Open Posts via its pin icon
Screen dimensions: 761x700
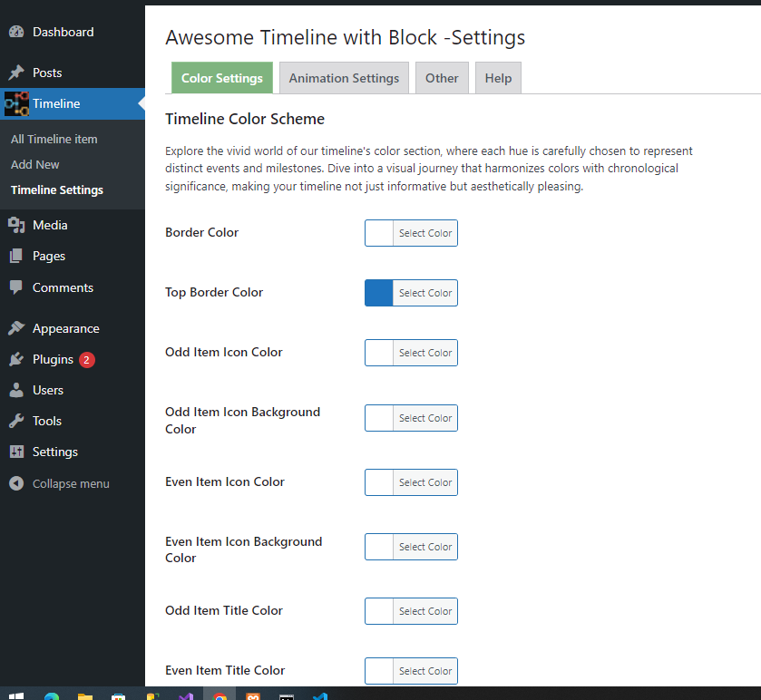tap(16, 73)
